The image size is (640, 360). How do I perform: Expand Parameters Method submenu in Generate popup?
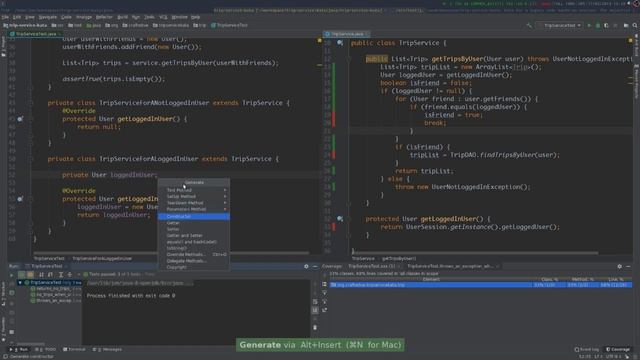coord(194,209)
